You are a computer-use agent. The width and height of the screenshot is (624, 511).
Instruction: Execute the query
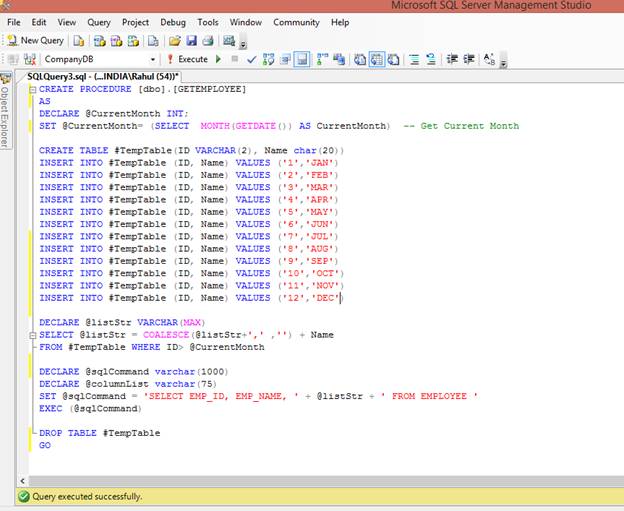pyautogui.click(x=187, y=59)
